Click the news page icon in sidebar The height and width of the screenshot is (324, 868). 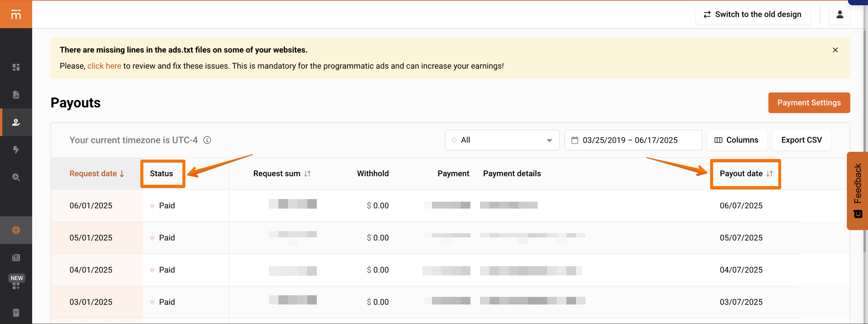(x=16, y=258)
